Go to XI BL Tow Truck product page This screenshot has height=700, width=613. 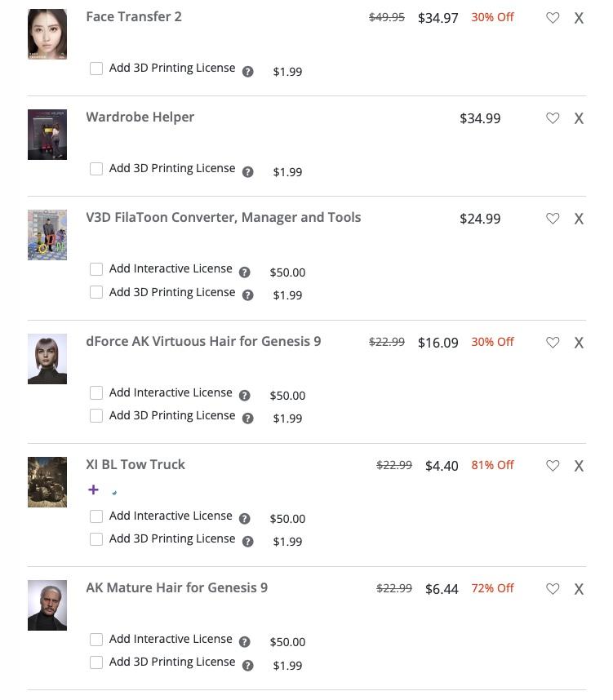135,464
